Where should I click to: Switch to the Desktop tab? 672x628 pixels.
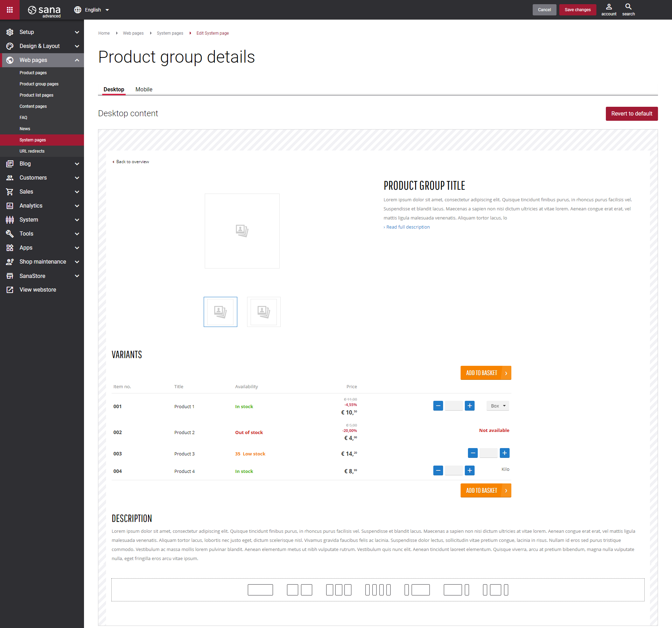(x=114, y=89)
